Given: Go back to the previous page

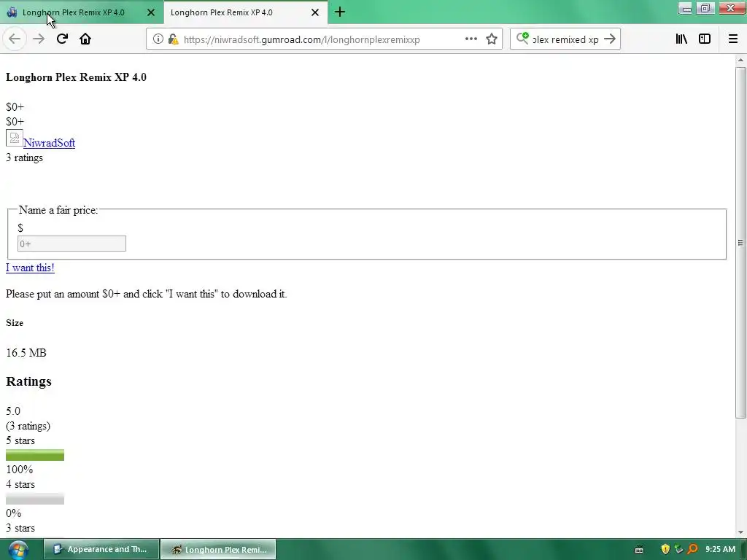Looking at the screenshot, I should 15,39.
